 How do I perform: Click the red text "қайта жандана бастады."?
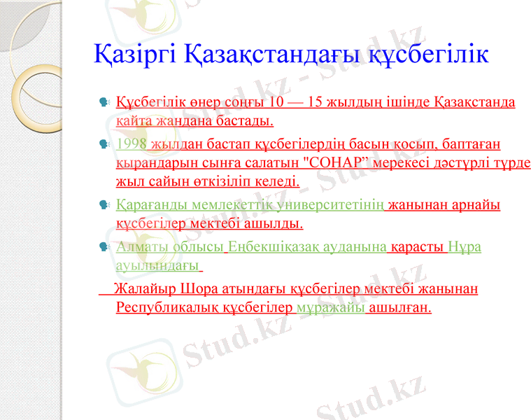(x=194, y=121)
